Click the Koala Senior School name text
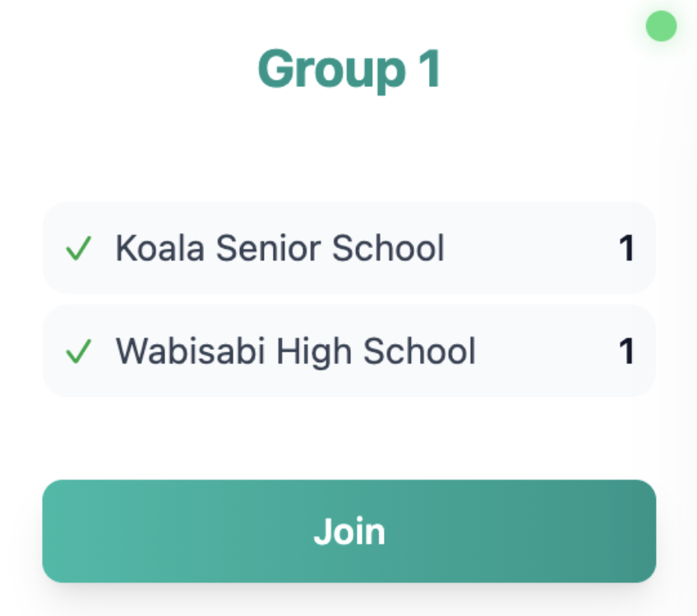Viewport: 697px width, 616px height. point(279,248)
